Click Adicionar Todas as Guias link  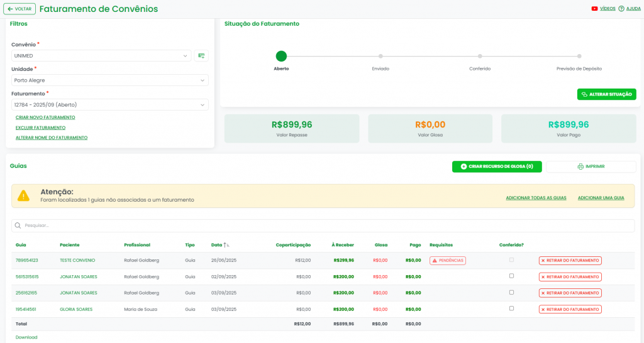(x=536, y=198)
